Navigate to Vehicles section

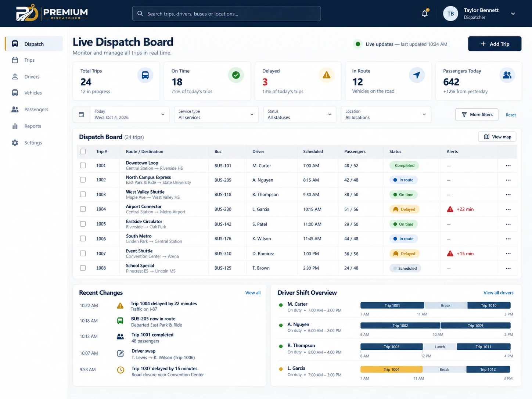tap(34, 93)
